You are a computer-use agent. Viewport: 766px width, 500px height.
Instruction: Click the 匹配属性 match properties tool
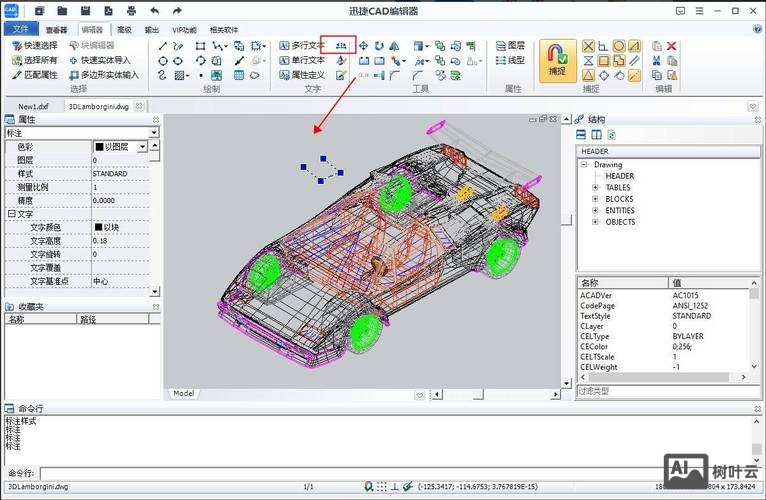tap(34, 75)
